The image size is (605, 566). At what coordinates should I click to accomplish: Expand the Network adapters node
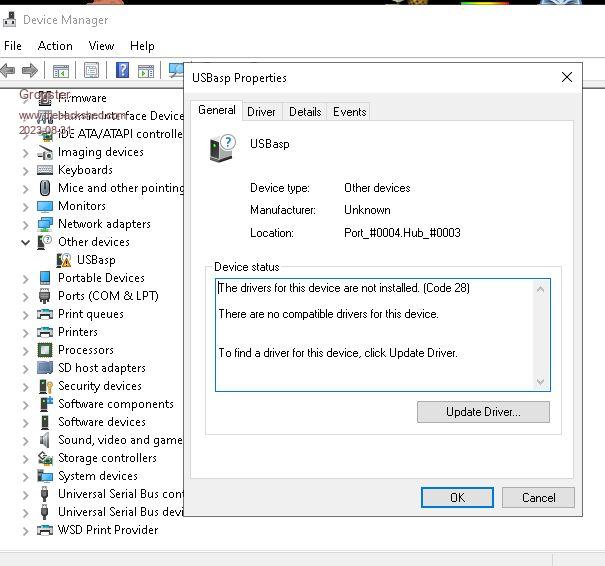point(26,224)
